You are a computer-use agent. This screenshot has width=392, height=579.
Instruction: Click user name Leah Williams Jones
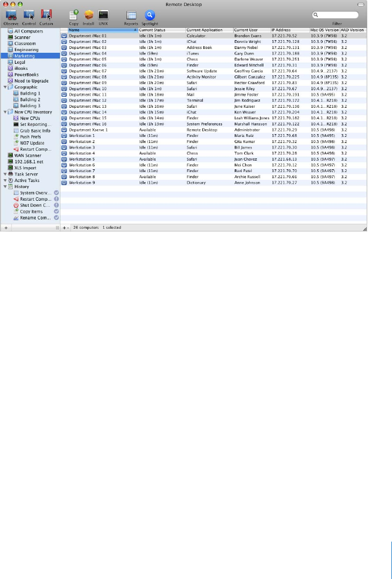[252, 118]
